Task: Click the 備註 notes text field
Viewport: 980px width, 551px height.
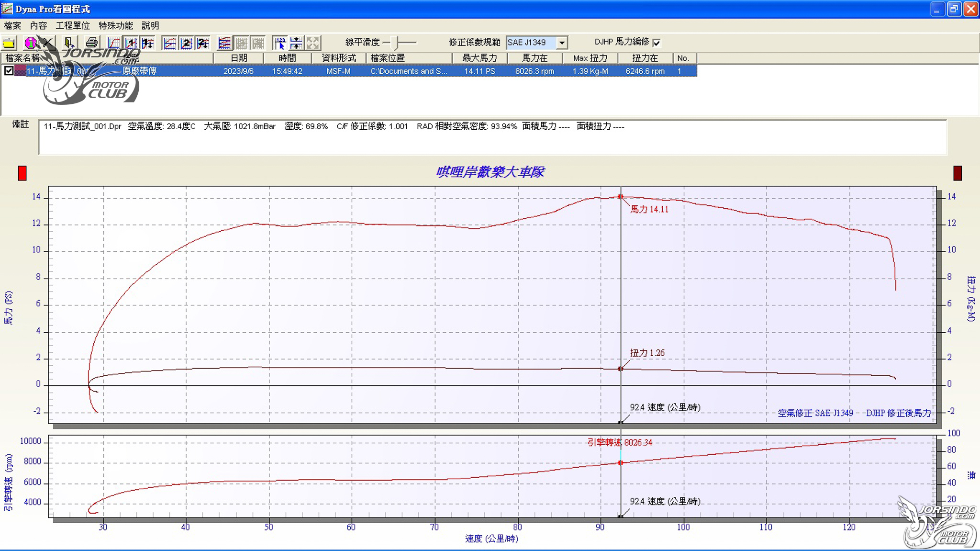Action: click(x=492, y=137)
